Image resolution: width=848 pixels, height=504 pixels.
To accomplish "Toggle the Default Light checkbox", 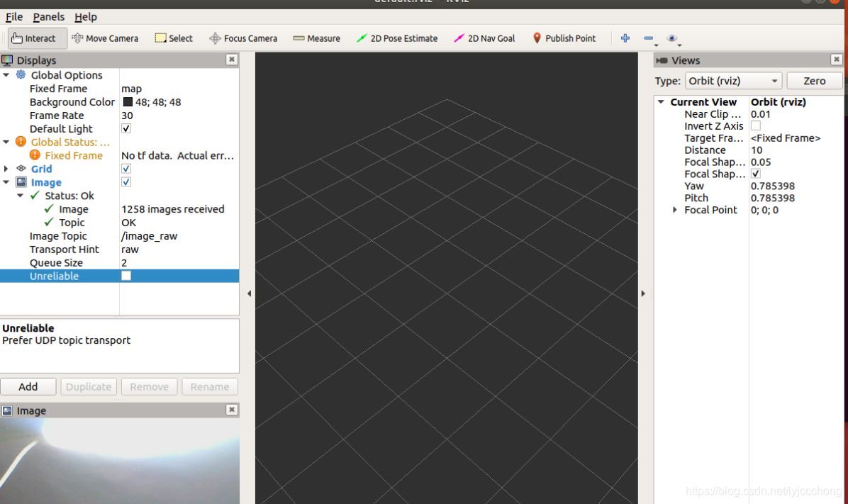I will [126, 129].
